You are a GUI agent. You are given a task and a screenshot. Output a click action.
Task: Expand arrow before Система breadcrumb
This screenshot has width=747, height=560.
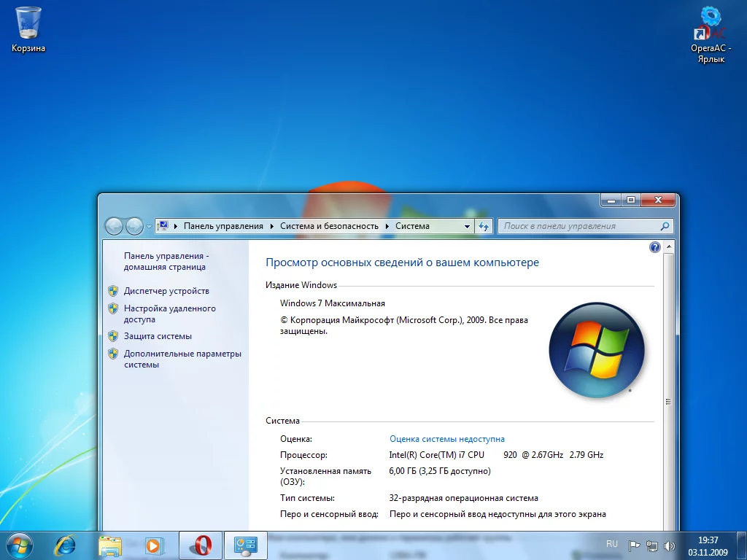pos(387,226)
